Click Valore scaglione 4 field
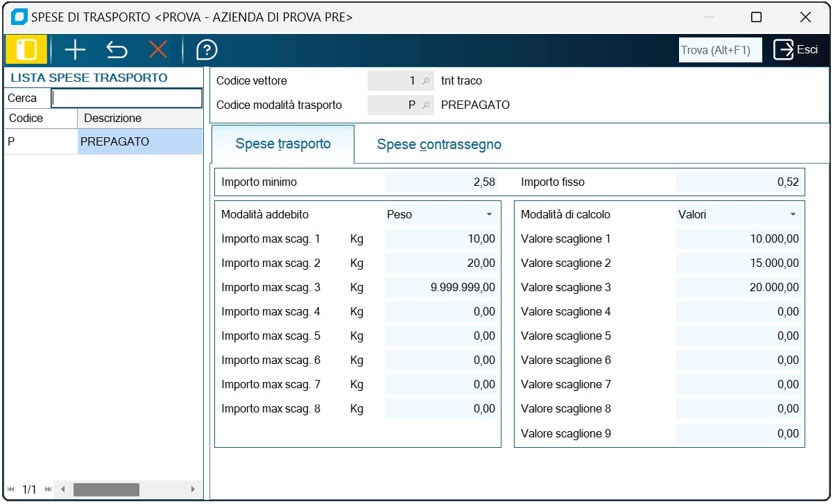 coord(739,312)
